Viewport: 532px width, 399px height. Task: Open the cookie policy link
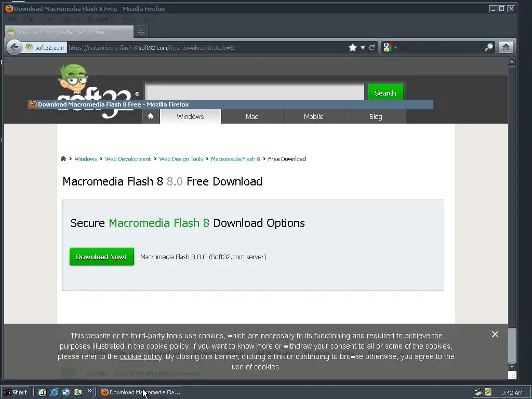[x=141, y=356]
